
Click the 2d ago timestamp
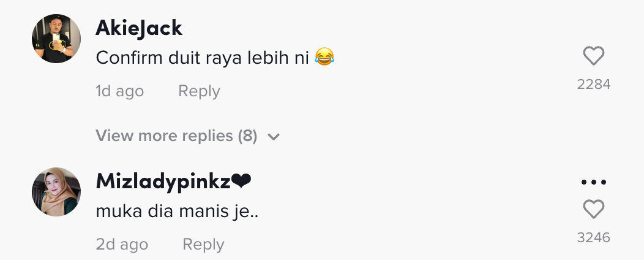[x=122, y=245]
